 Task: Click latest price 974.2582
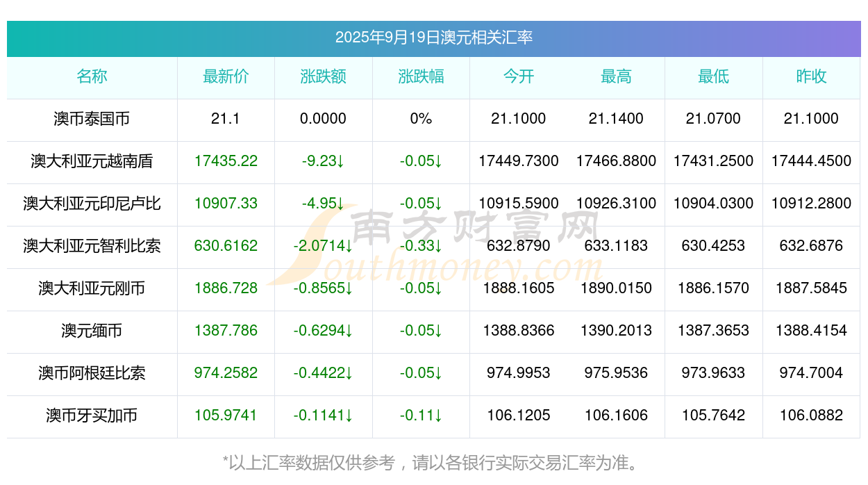point(226,373)
